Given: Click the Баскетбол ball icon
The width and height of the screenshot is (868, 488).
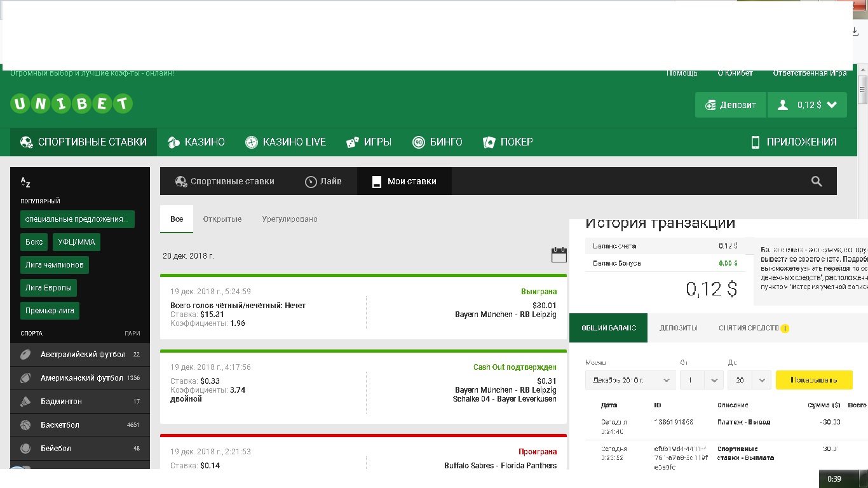Looking at the screenshot, I should tap(25, 425).
